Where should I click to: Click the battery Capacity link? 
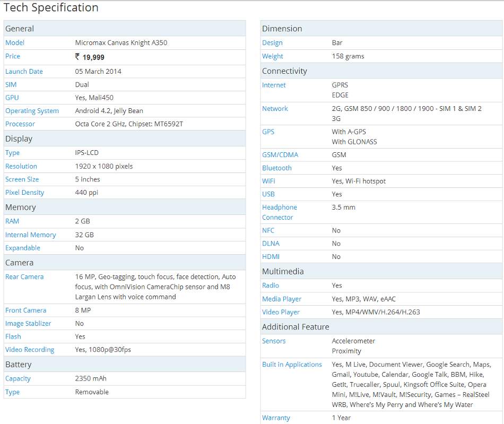[x=18, y=379]
